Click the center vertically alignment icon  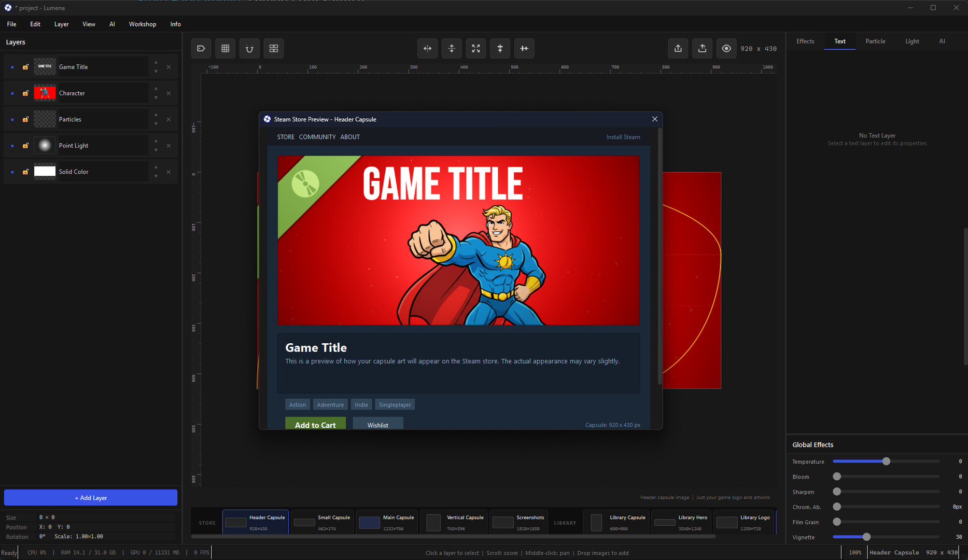pyautogui.click(x=451, y=48)
